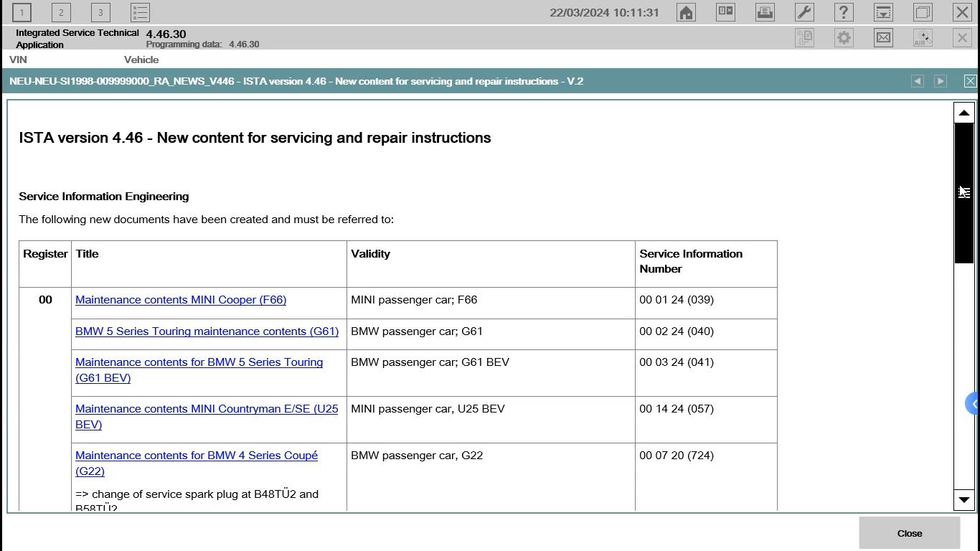
Task: Open help with the question mark icon
Action: pos(844,12)
